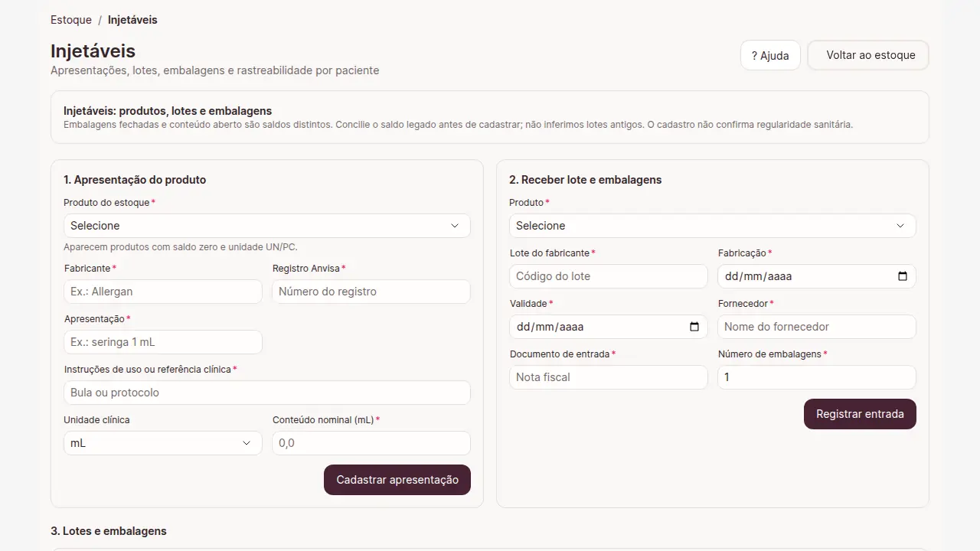Click Cadastrar apresentação button
Image resolution: width=980 pixels, height=551 pixels.
coord(397,480)
